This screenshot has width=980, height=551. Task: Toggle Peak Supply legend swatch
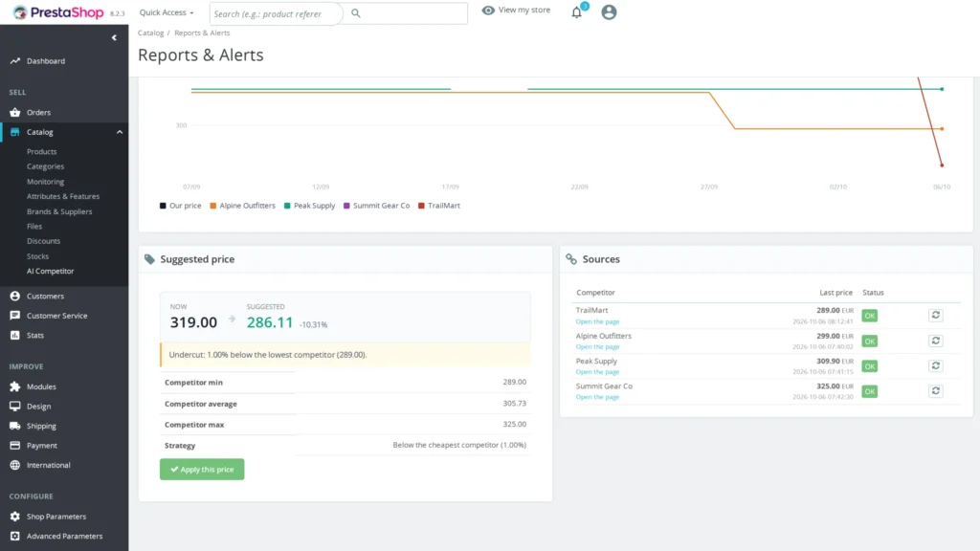287,206
